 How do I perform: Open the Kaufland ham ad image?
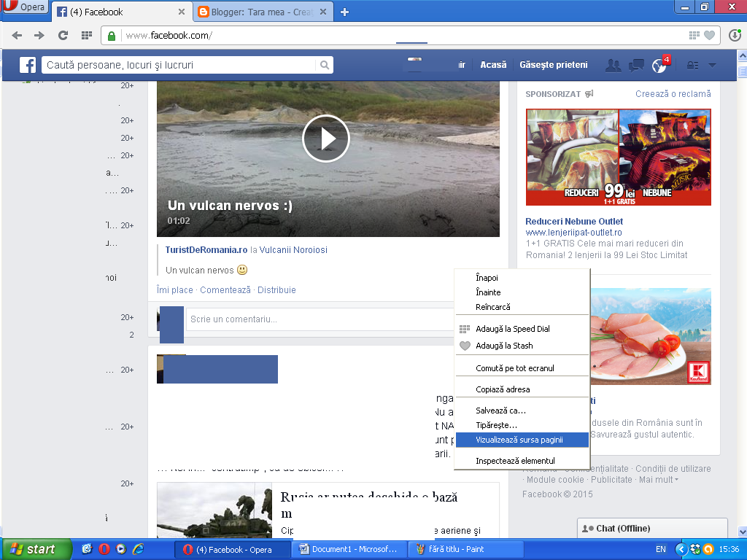tap(651, 336)
